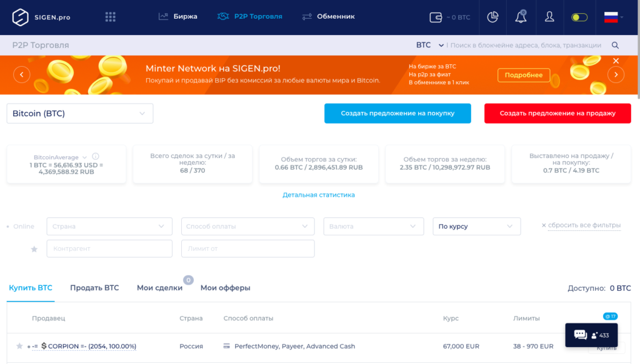Click the PerfectMoney, Payeer, Advanced Cash text
The width and height of the screenshot is (640, 364).
(295, 346)
